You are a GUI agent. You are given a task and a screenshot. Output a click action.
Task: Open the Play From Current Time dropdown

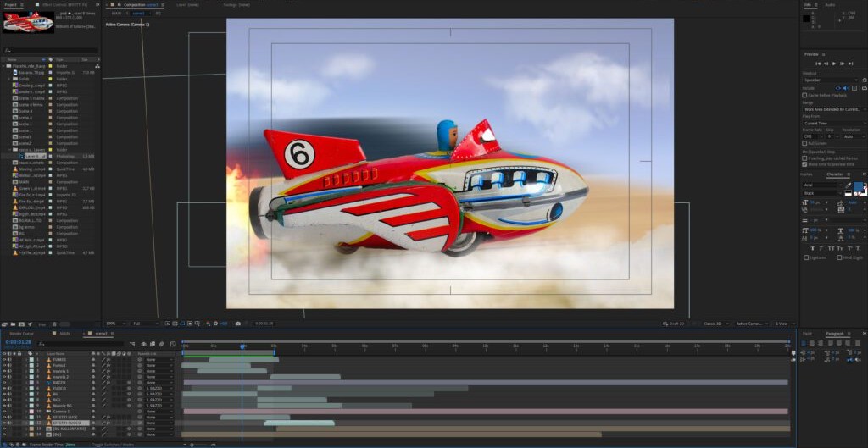coord(834,124)
